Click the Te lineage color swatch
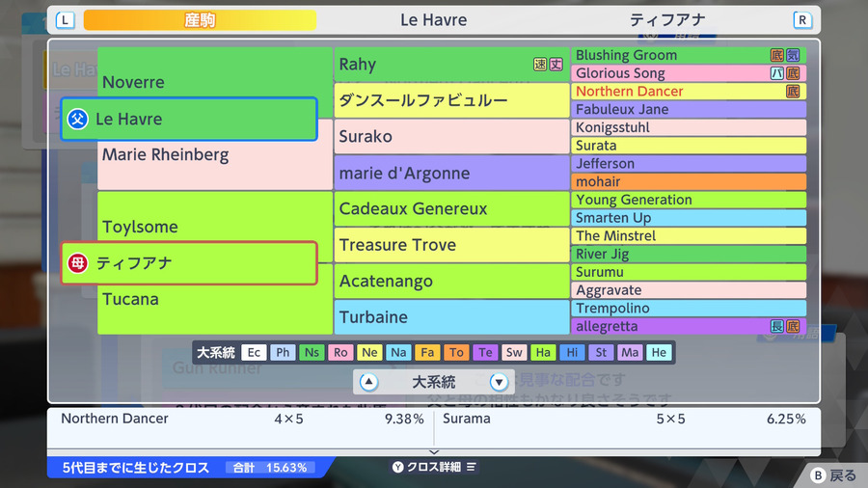868x488 pixels. (x=485, y=352)
